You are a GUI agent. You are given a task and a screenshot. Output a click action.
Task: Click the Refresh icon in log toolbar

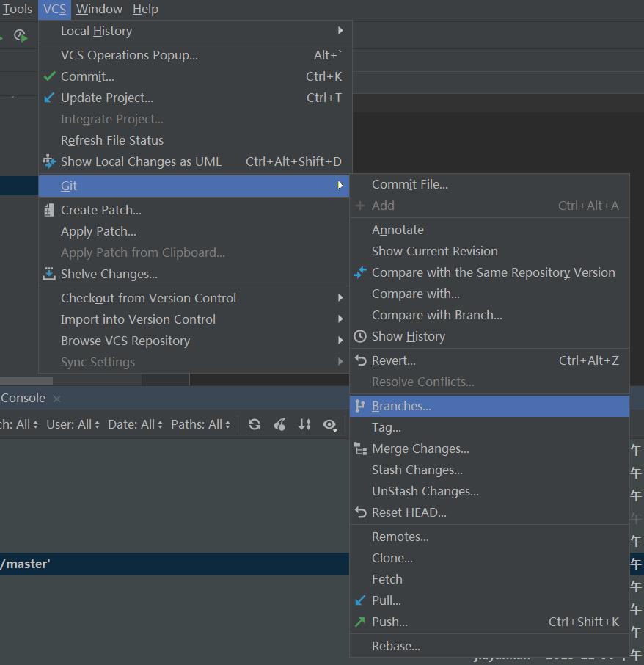pos(255,424)
